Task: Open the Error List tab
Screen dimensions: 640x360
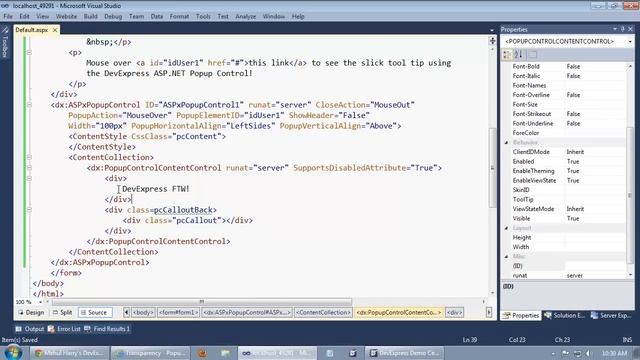Action: pos(64,329)
